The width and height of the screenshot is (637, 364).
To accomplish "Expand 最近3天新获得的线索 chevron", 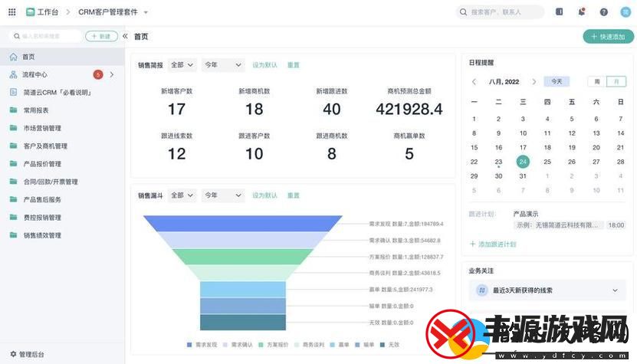I will tap(615, 290).
